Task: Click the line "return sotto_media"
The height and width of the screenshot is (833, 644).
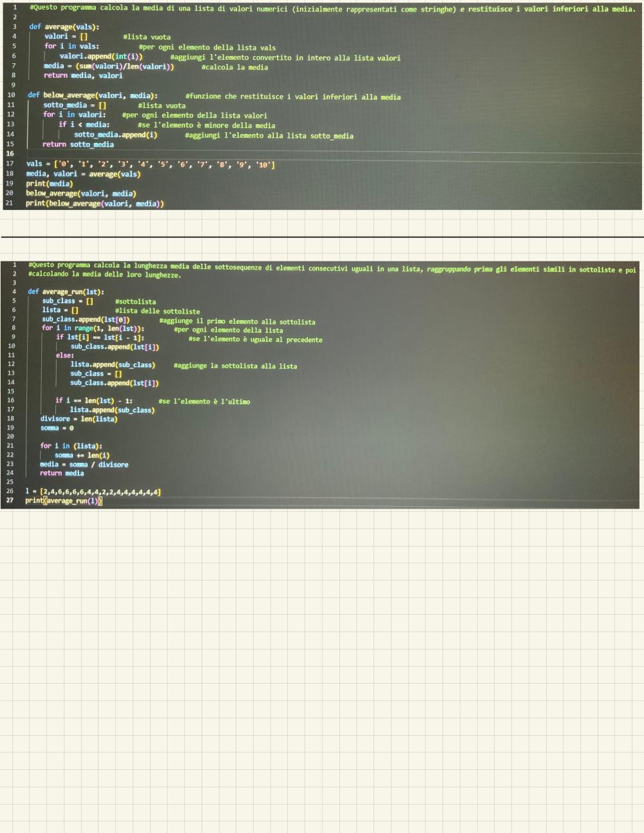Action: pyautogui.click(x=78, y=144)
